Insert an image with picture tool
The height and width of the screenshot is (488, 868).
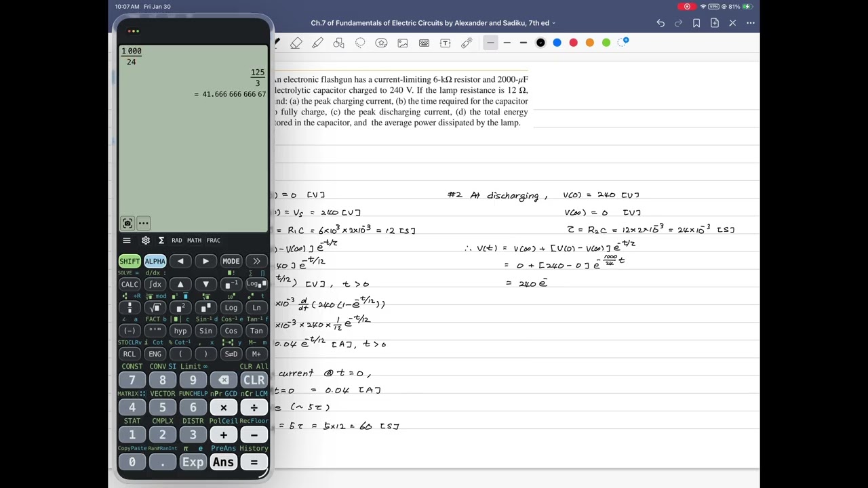click(403, 43)
